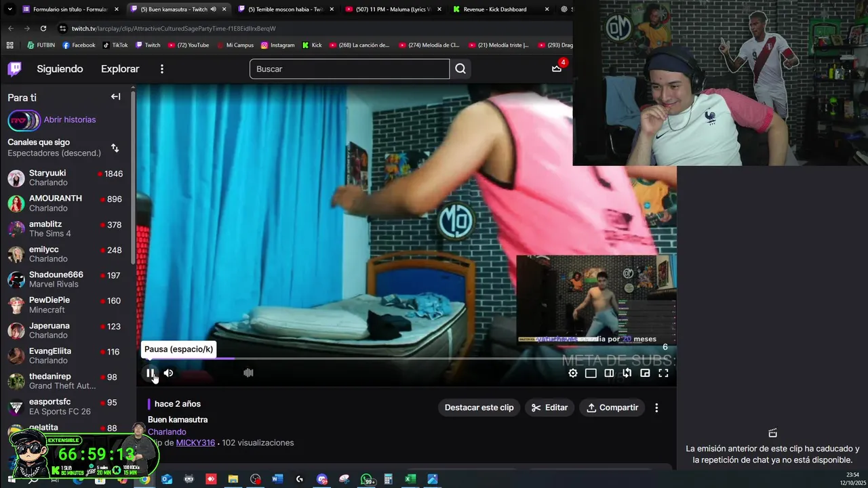Open the Charlando category link
Screen dimensions: 868x488
(x=167, y=432)
